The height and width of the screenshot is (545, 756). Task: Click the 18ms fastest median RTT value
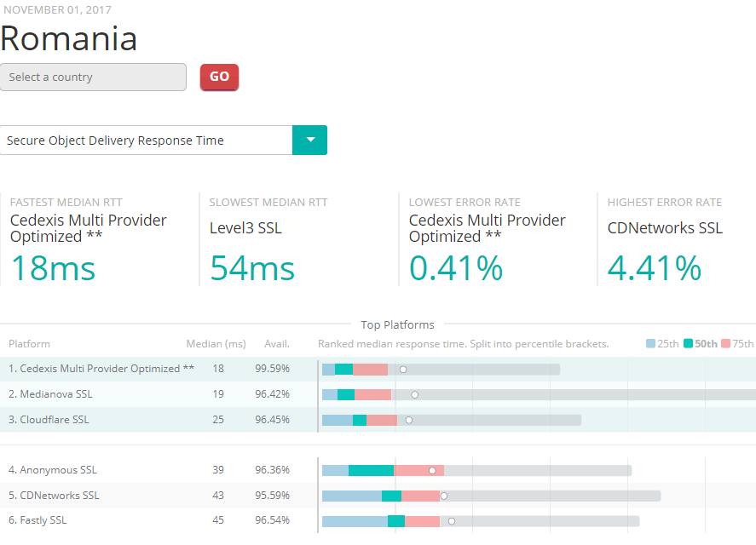coord(53,268)
